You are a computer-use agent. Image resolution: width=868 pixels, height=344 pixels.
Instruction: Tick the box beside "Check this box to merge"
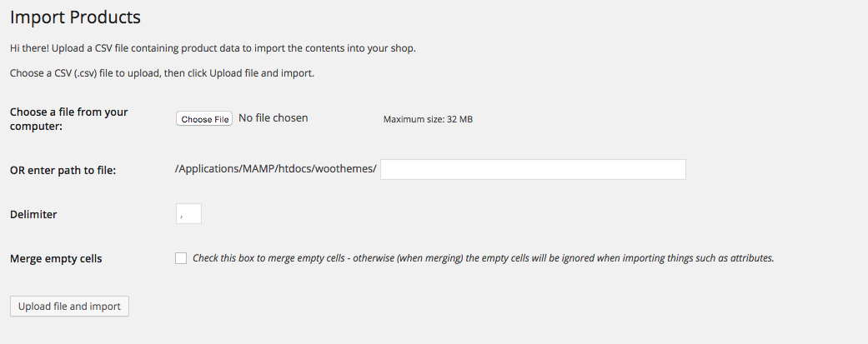(181, 258)
